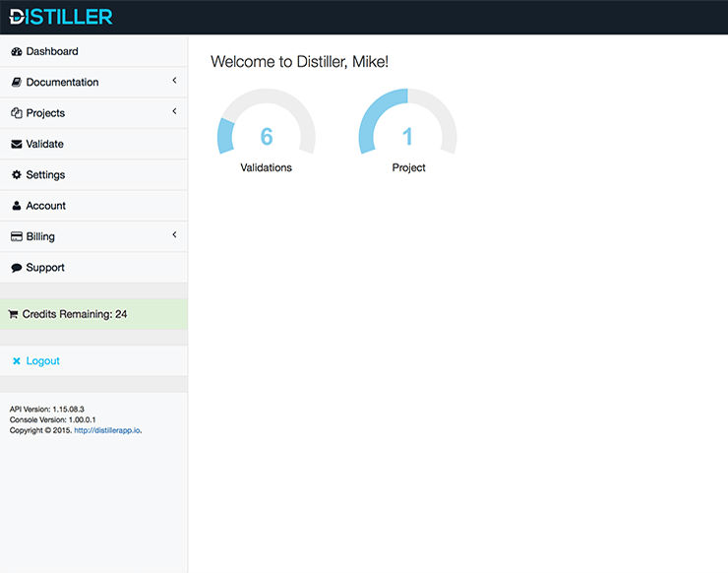Click the Settings gear icon
Screen dimensions: 728x573
pos(17,174)
